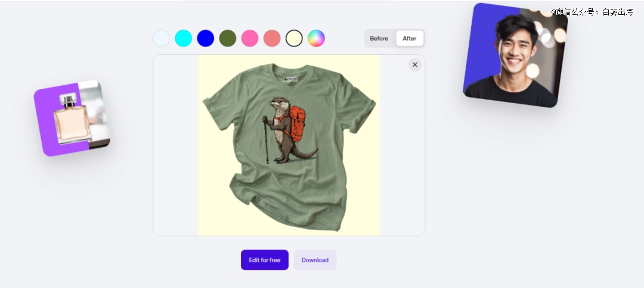Apply the olive green background swatch
The width and height of the screenshot is (644, 288).
pyautogui.click(x=228, y=38)
